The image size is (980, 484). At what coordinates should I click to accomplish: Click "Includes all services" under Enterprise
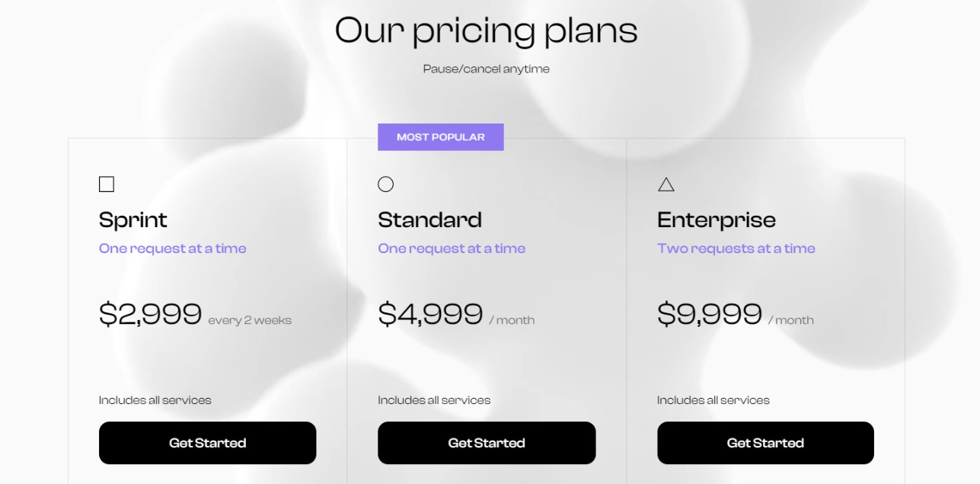(x=713, y=400)
